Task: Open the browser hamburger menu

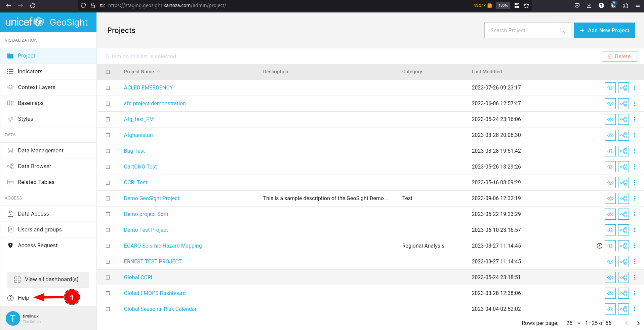Action: (637, 5)
